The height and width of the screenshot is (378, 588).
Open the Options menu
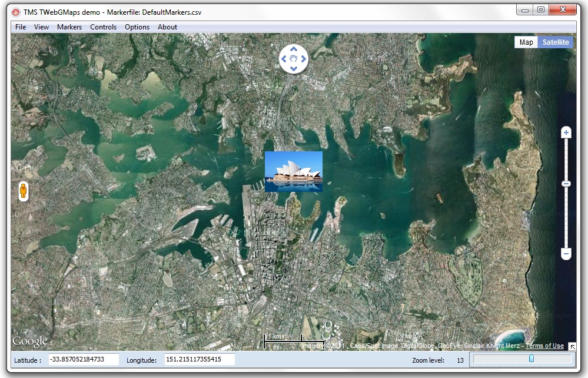coord(137,27)
